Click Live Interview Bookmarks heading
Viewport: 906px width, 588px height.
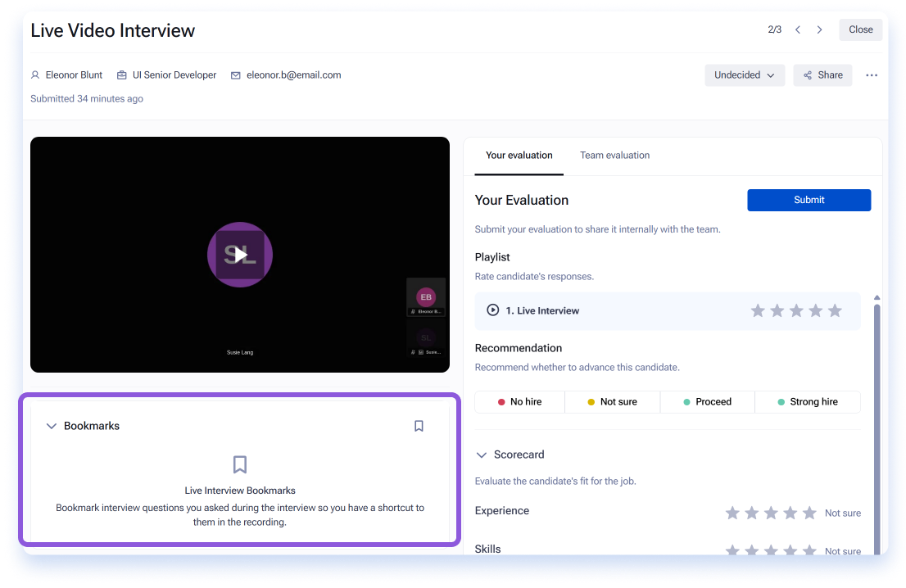(x=240, y=491)
